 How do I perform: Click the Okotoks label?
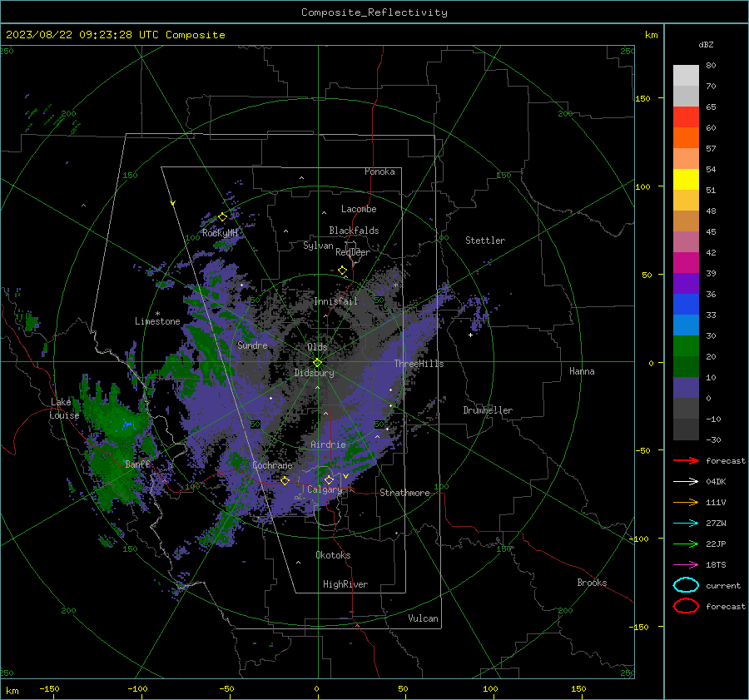pyautogui.click(x=333, y=555)
